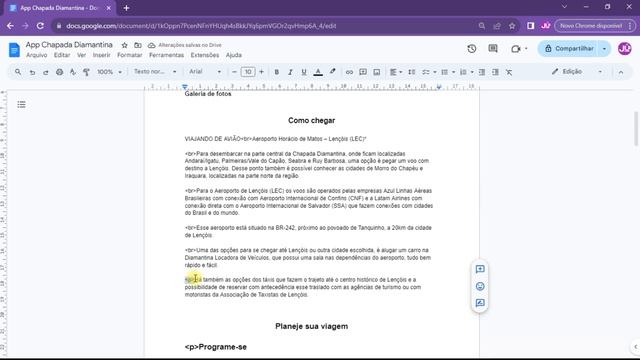This screenshot has width=640, height=360.
Task: Open the Editar menu
Action: pyautogui.click(x=62, y=55)
